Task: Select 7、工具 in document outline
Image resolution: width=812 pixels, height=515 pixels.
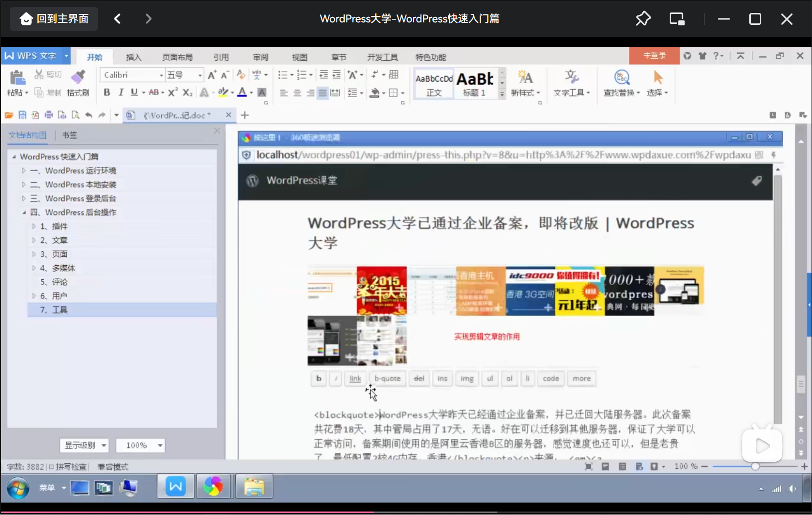Action: (122, 310)
